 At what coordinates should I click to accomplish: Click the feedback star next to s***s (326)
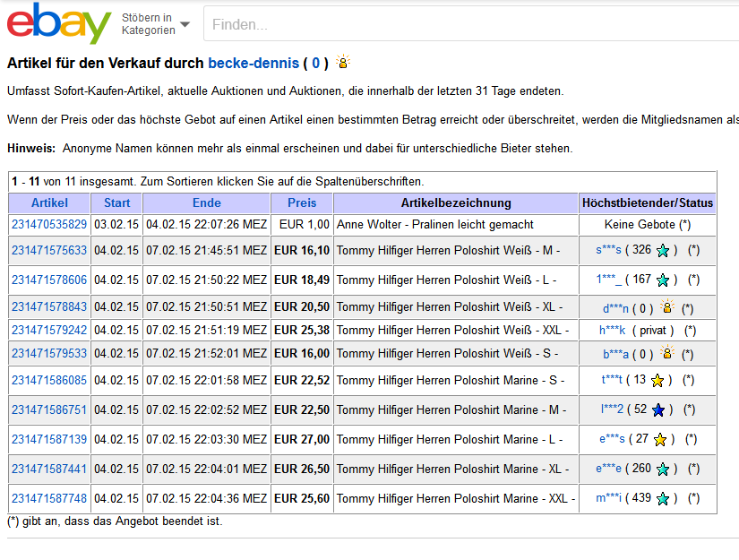tap(662, 250)
